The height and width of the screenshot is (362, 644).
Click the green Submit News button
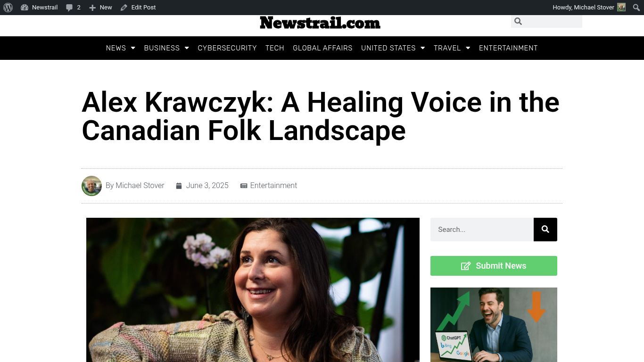494,266
